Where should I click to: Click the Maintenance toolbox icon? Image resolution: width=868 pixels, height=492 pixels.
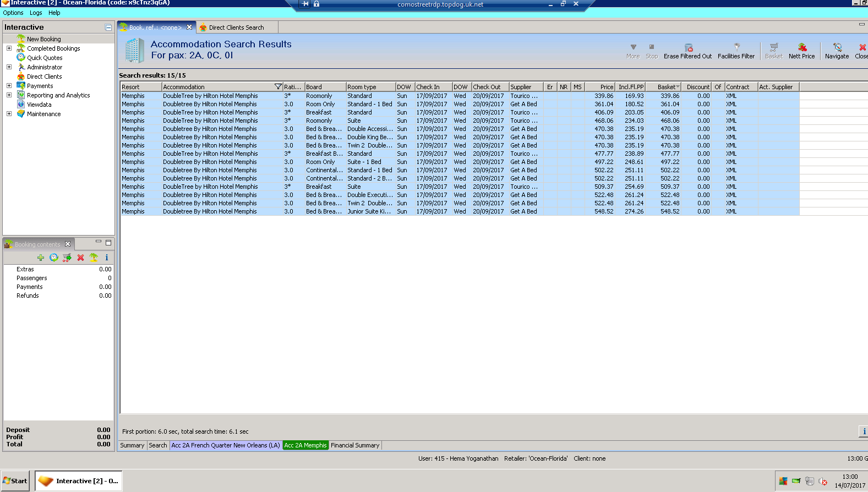[21, 113]
